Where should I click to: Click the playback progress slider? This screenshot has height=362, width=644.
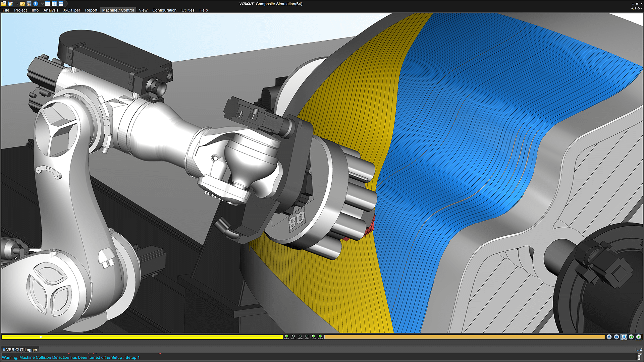click(39, 337)
